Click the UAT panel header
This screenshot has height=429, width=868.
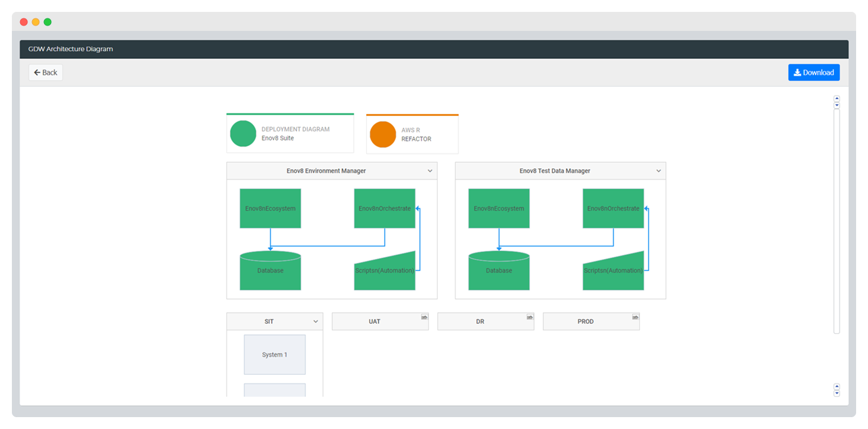[x=380, y=321]
